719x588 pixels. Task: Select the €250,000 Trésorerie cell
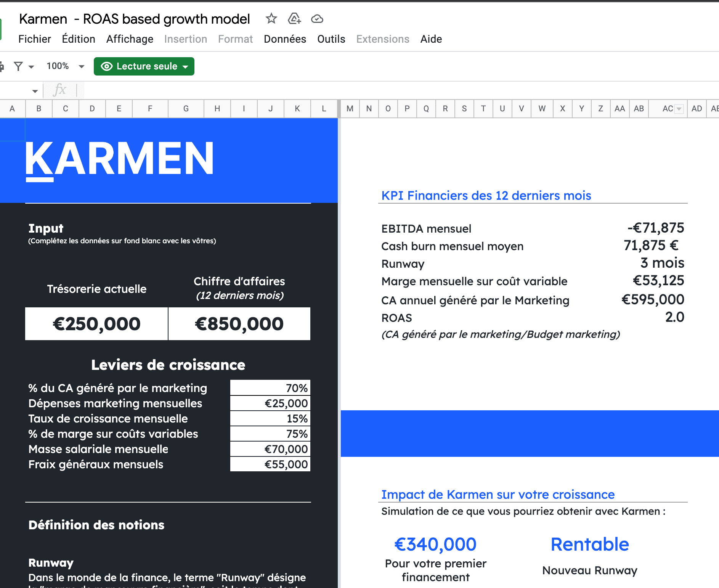96,324
